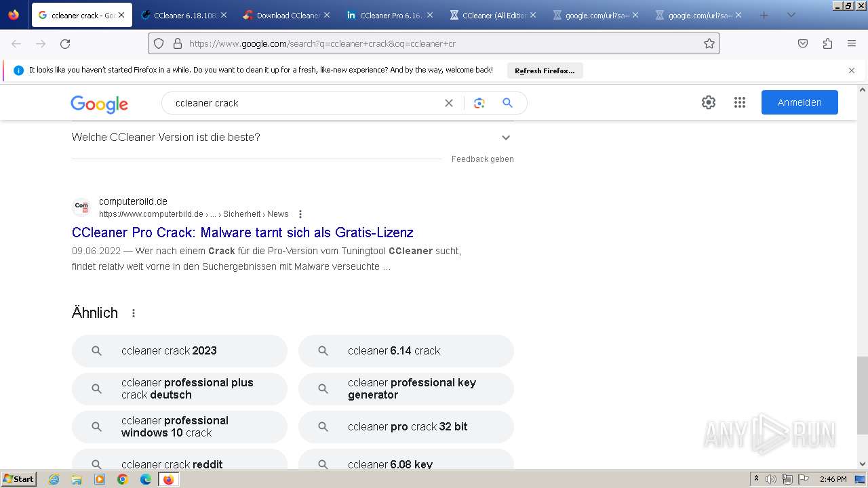Clear the search box with the X icon
Image resolution: width=868 pixels, height=488 pixels.
(x=449, y=103)
